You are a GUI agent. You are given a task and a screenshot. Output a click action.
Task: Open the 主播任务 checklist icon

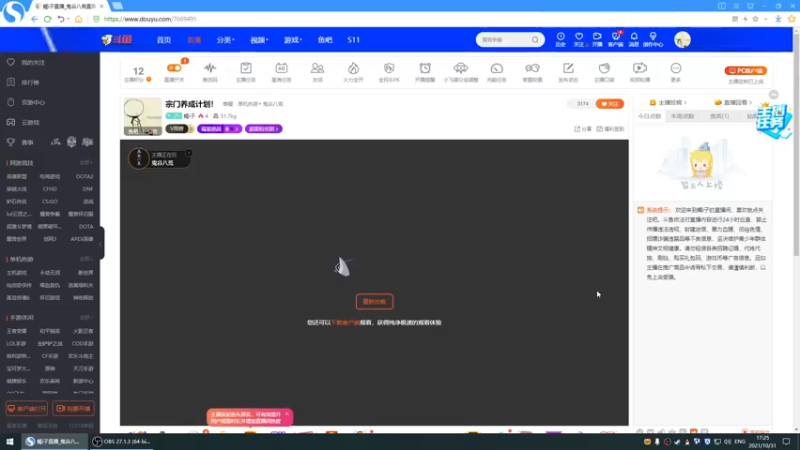click(245, 72)
